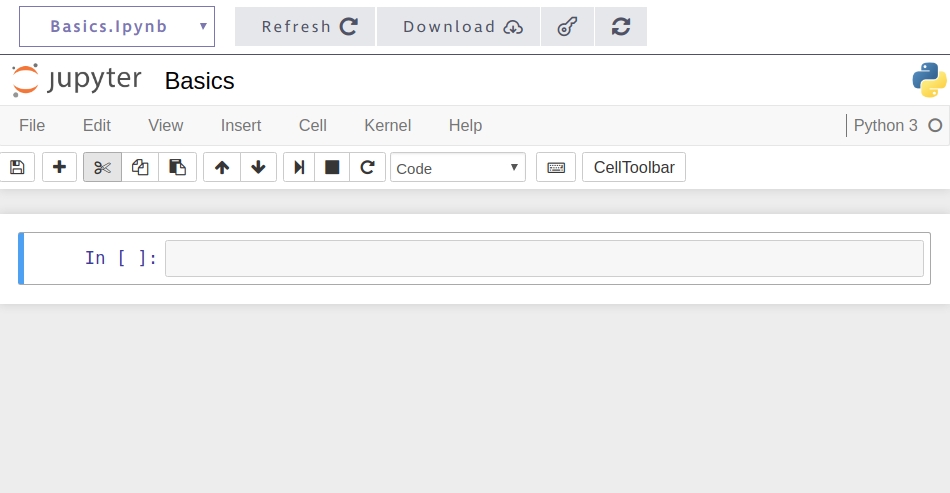Click the save notebook floppy disk icon

click(x=17, y=167)
